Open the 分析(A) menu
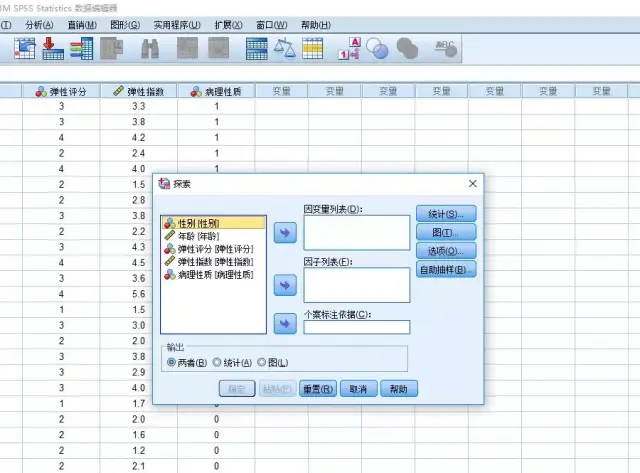Image resolution: width=640 pixels, height=473 pixels. point(39,25)
